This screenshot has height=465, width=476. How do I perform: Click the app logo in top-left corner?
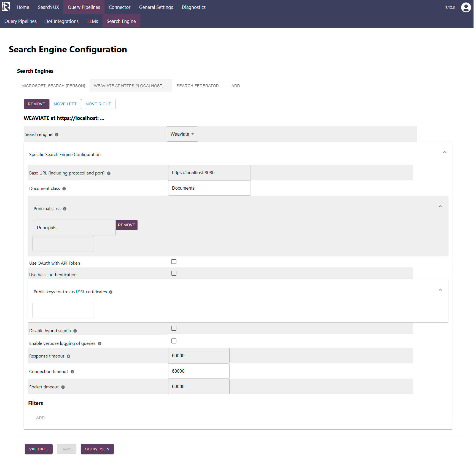(6, 7)
